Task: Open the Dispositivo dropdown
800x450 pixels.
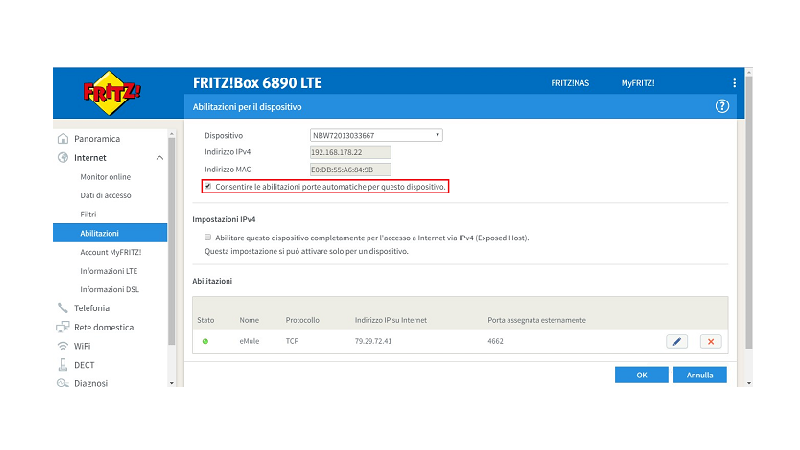Action: 376,135
